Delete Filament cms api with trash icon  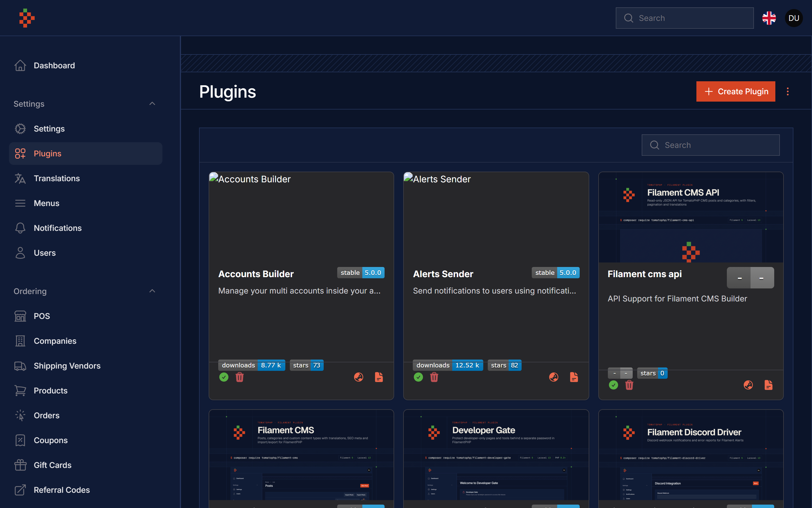pos(629,385)
